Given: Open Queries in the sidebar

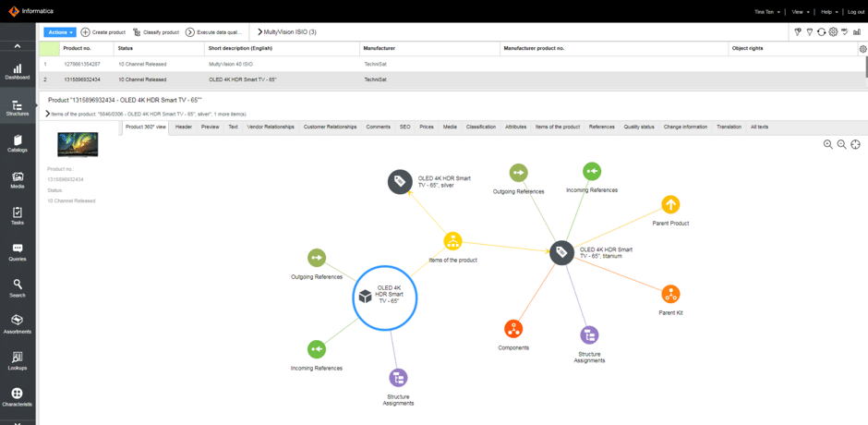Looking at the screenshot, I should 18,252.
